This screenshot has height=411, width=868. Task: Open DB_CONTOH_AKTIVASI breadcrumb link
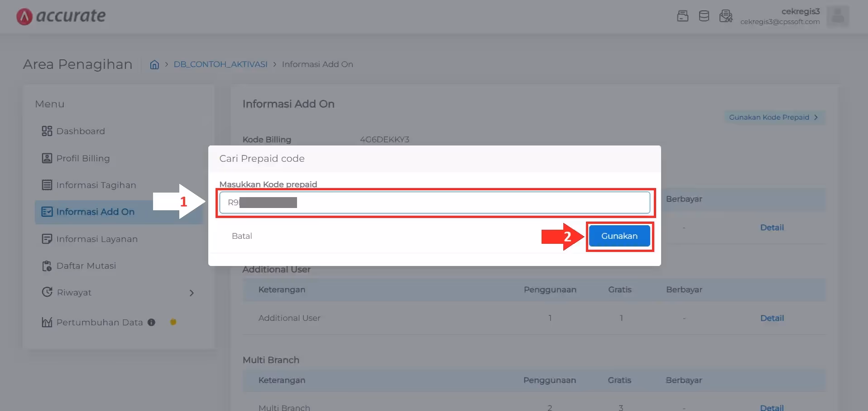coord(221,64)
